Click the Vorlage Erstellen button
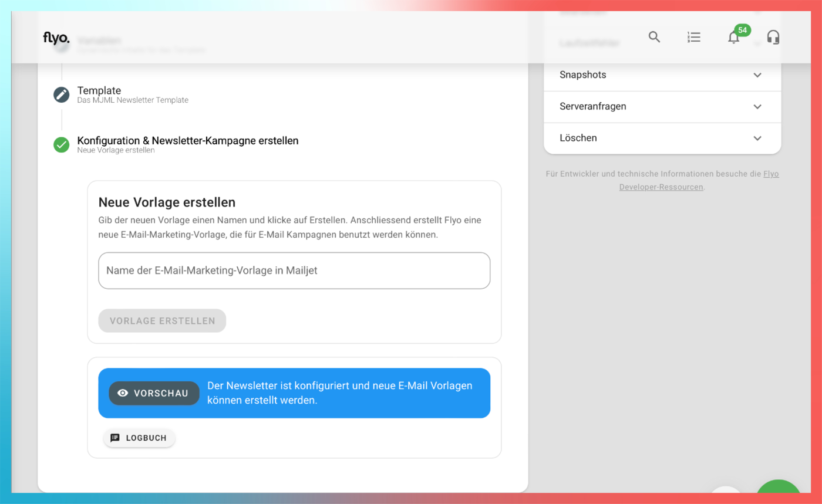Viewport: 822px width, 504px height. click(x=162, y=321)
